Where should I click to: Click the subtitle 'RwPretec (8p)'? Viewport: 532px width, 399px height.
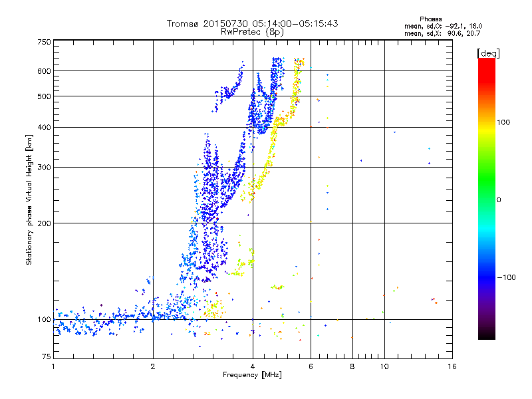(252, 32)
